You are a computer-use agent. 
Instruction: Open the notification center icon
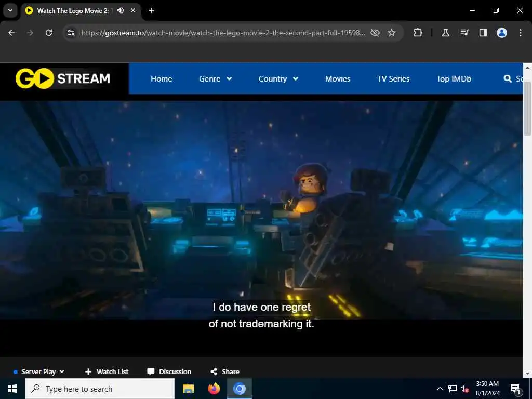point(515,389)
